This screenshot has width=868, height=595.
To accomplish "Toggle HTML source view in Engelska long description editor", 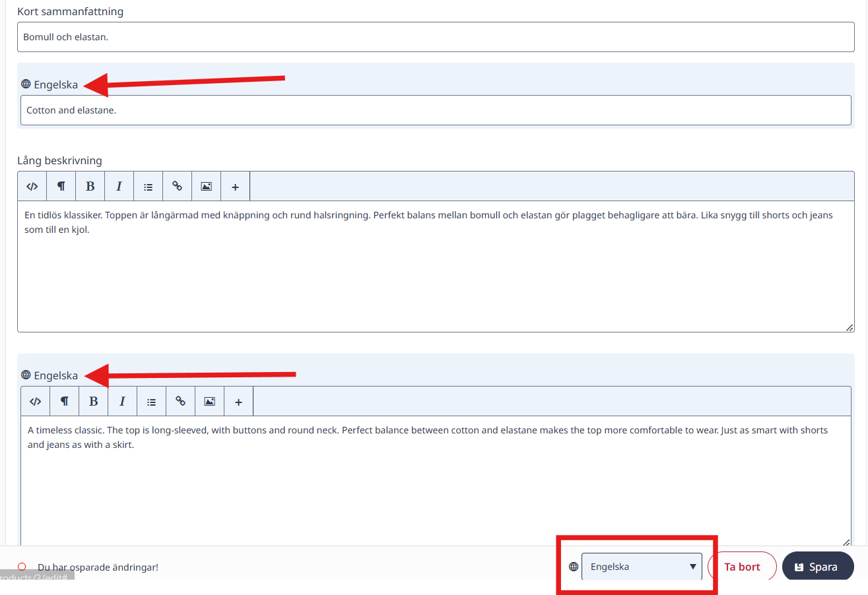I will tap(35, 401).
